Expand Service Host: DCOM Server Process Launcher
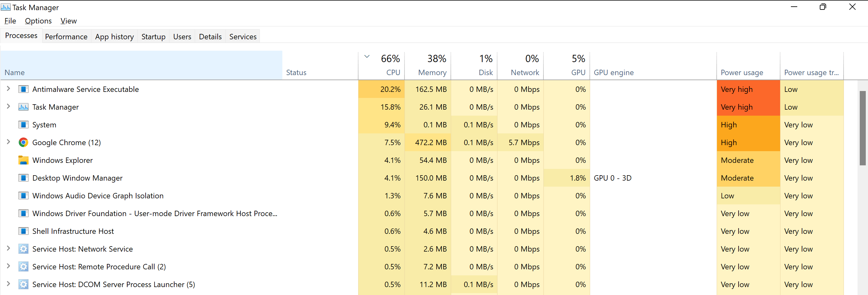Screen dimensions: 868x295 (x=9, y=284)
